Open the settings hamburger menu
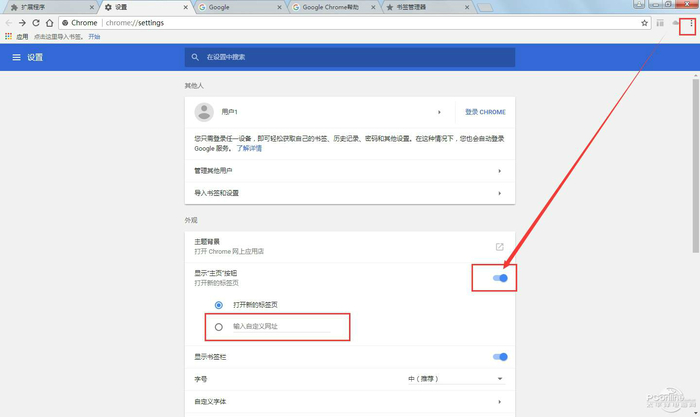Image resolution: width=700 pixels, height=417 pixels. (x=17, y=57)
